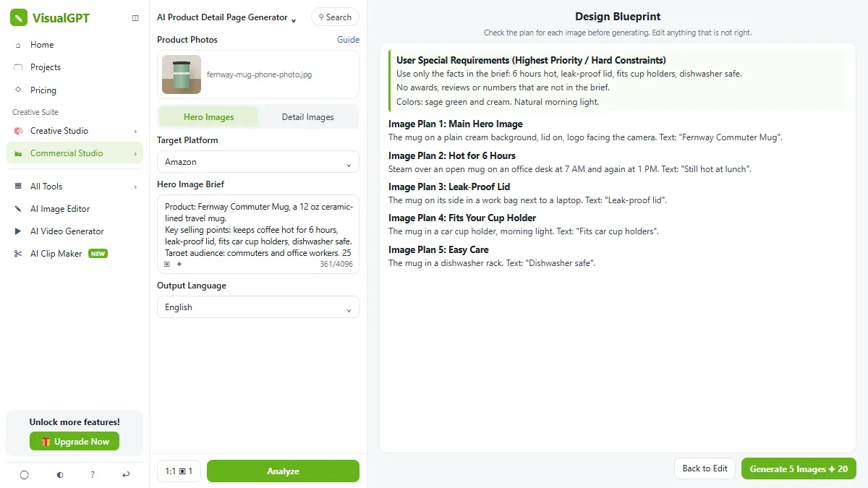Click the return arrow icon in sidebar footer
The image size is (868, 488).
tap(126, 475)
